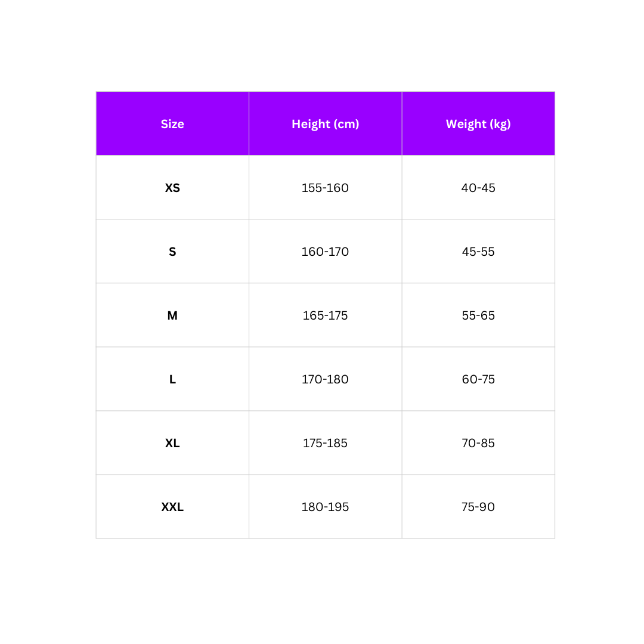Click the 160-170 height cell
Screen dimensions: 644x644
(x=325, y=252)
